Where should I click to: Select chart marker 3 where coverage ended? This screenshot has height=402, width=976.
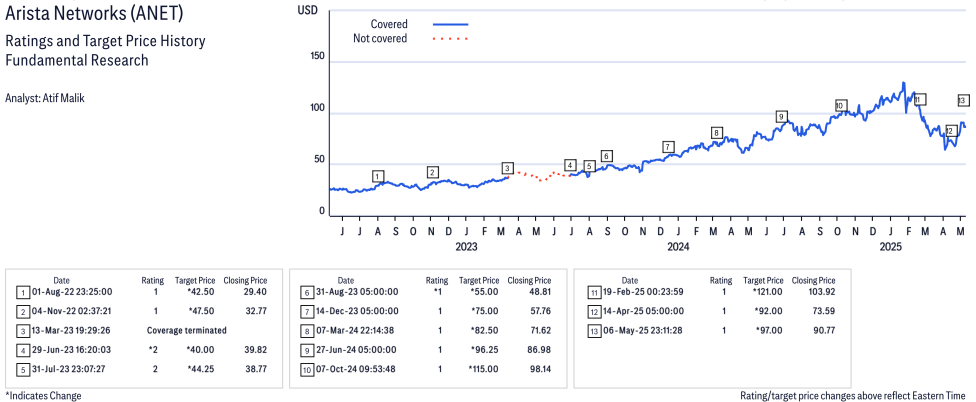coord(508,168)
